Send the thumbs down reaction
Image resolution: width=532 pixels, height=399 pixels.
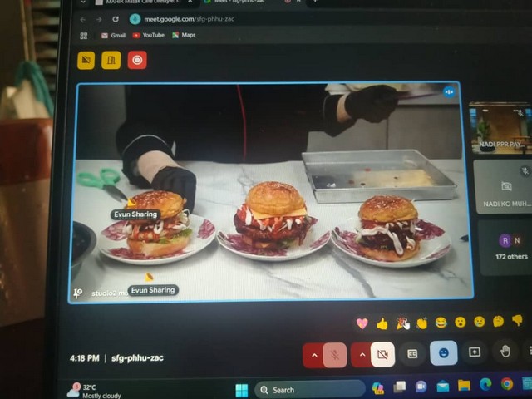517,321
